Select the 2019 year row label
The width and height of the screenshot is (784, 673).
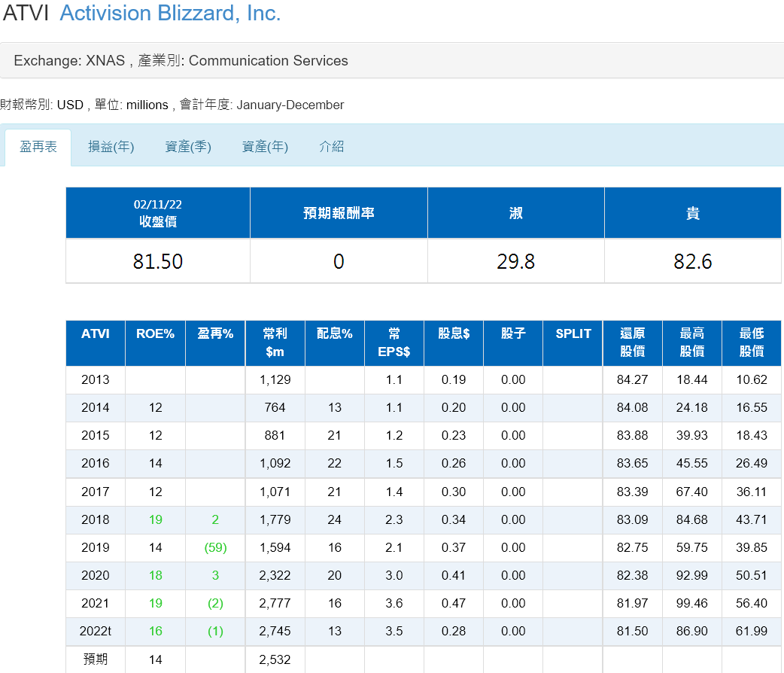[96, 547]
